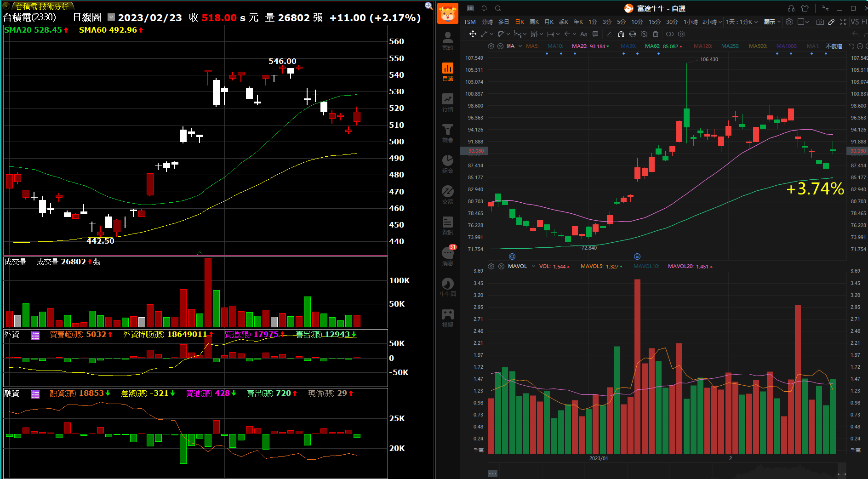Open 自選 watchlist in Futu sidebar
This screenshot has height=479, width=868.
447,71
